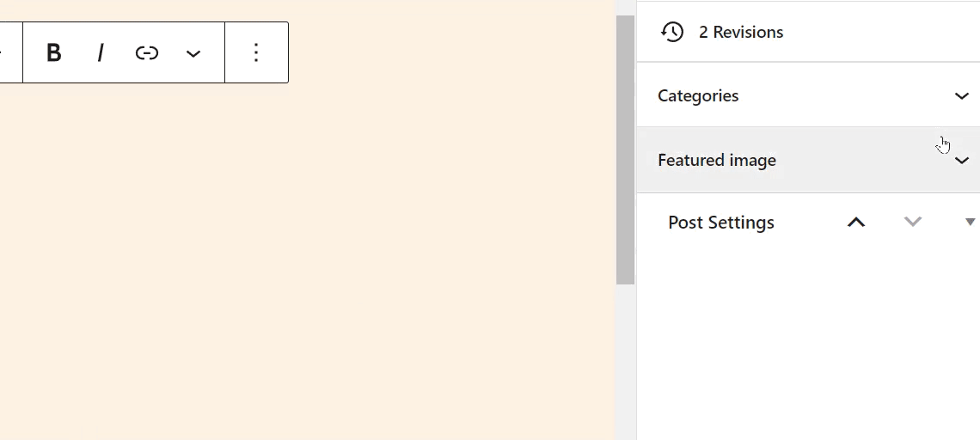Click the editor vertical scrollbar thumb

tap(625, 150)
